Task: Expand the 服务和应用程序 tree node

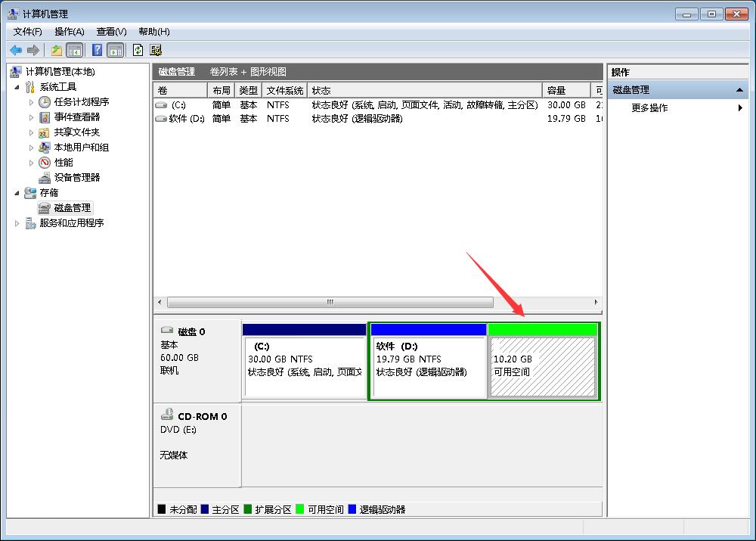Action: click(x=17, y=222)
